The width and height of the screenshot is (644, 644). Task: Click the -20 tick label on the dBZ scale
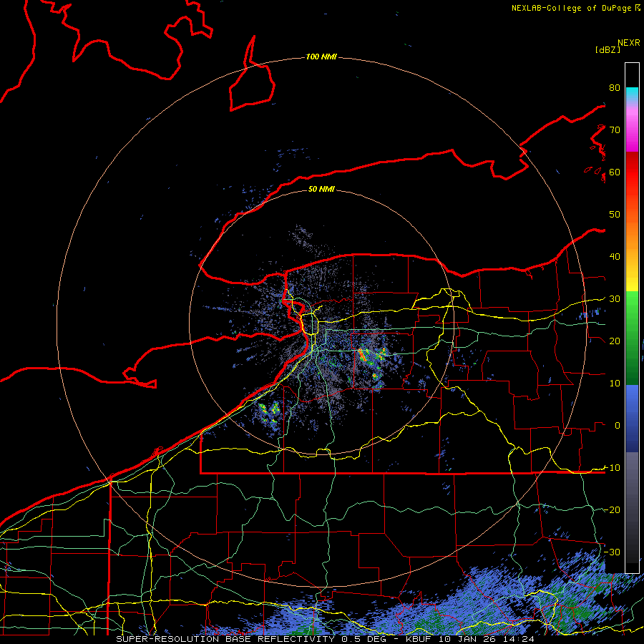[x=612, y=509]
